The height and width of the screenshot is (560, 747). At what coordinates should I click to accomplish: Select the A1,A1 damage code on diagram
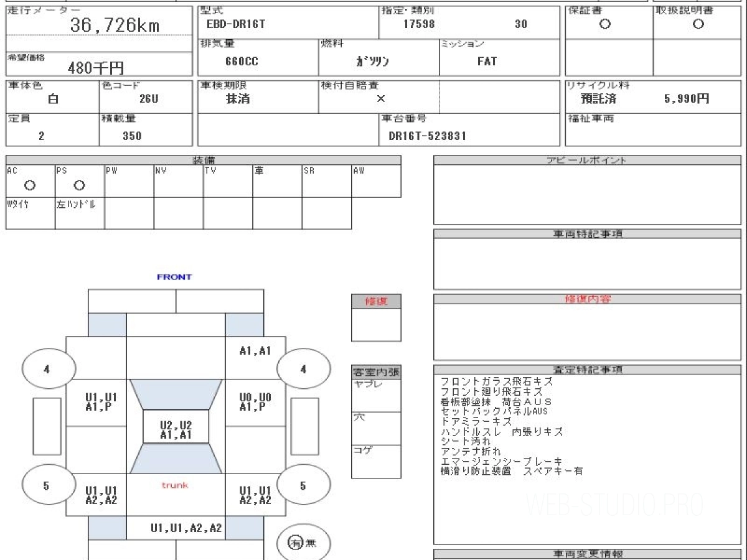(255, 351)
